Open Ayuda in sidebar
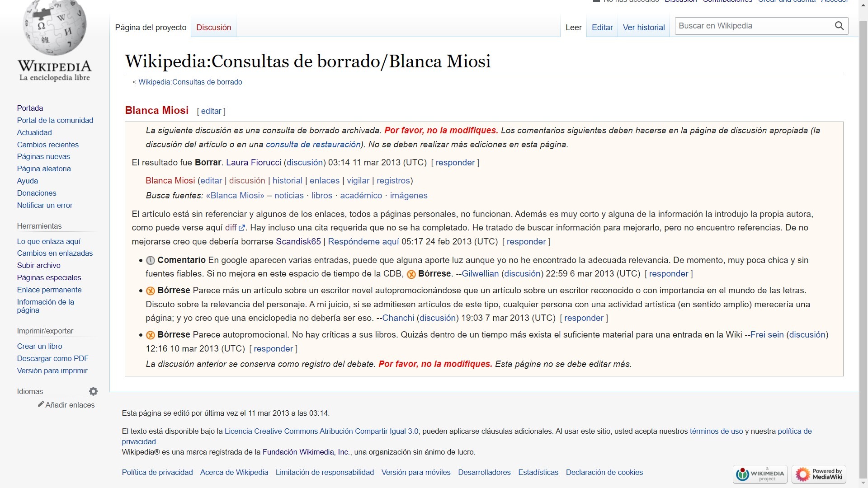 tap(28, 181)
